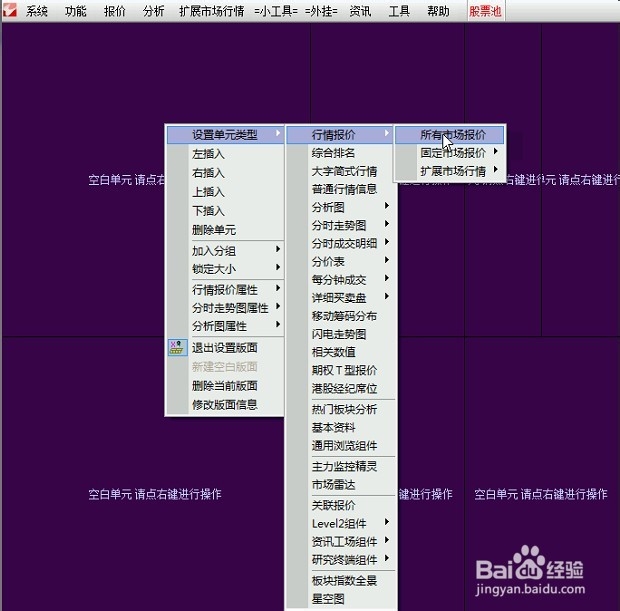Image resolution: width=620 pixels, height=611 pixels.
Task: Click 退出设置版面 menu entry
Action: [x=225, y=348]
